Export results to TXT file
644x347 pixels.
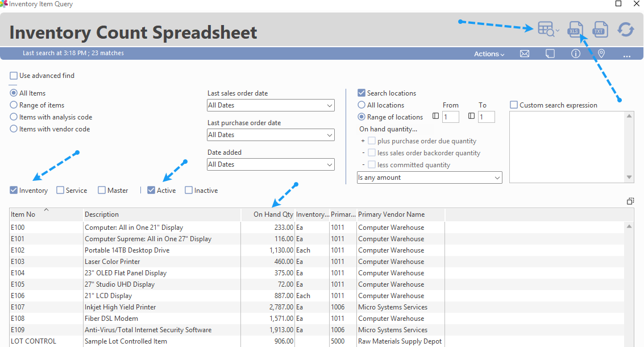click(x=600, y=30)
